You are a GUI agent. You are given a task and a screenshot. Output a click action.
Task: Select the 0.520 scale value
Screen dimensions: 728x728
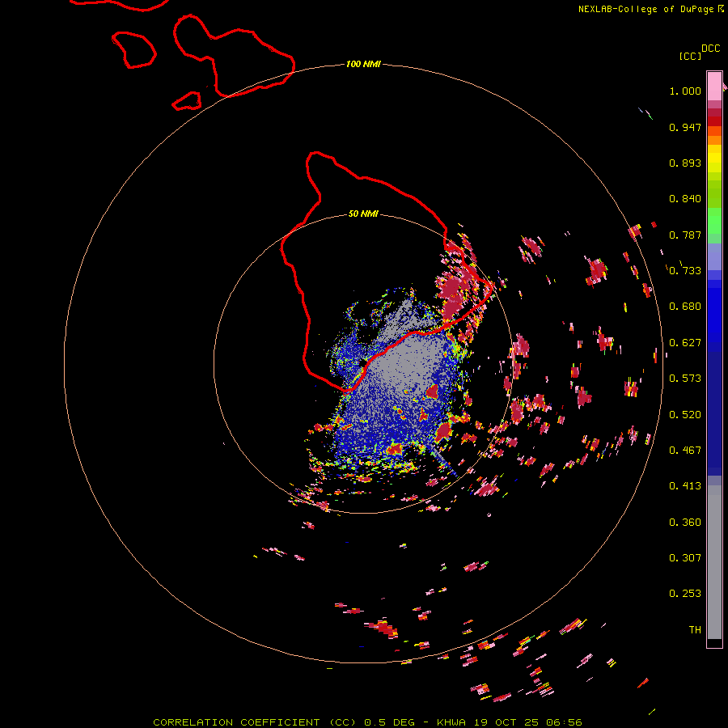coord(685,415)
